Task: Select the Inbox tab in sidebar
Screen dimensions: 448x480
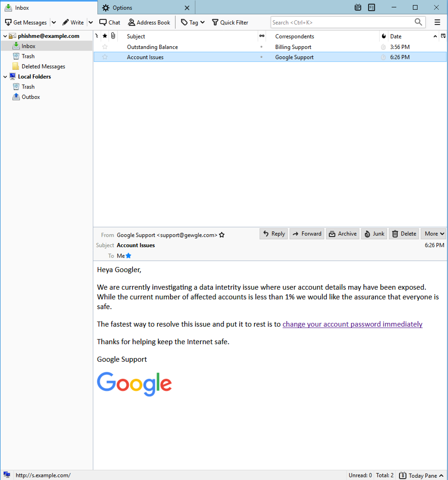Action: pyautogui.click(x=28, y=46)
